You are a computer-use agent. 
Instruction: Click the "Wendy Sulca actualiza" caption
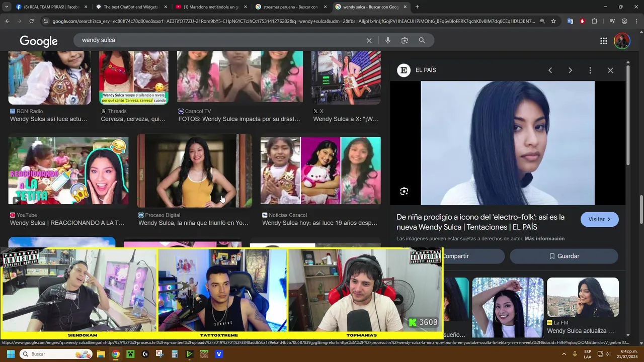580,331
